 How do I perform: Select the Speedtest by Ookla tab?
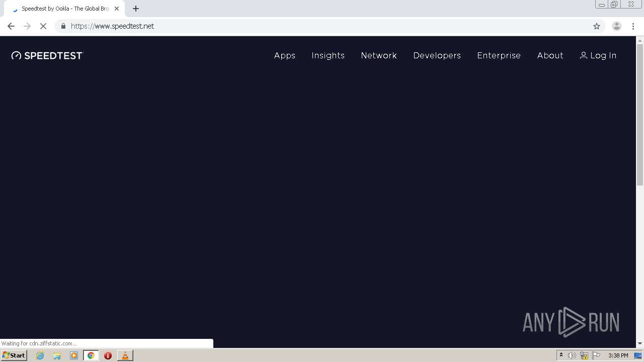[x=65, y=9]
